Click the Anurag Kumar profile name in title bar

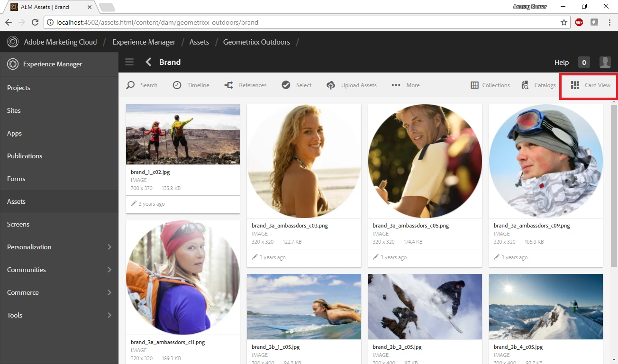tap(529, 7)
